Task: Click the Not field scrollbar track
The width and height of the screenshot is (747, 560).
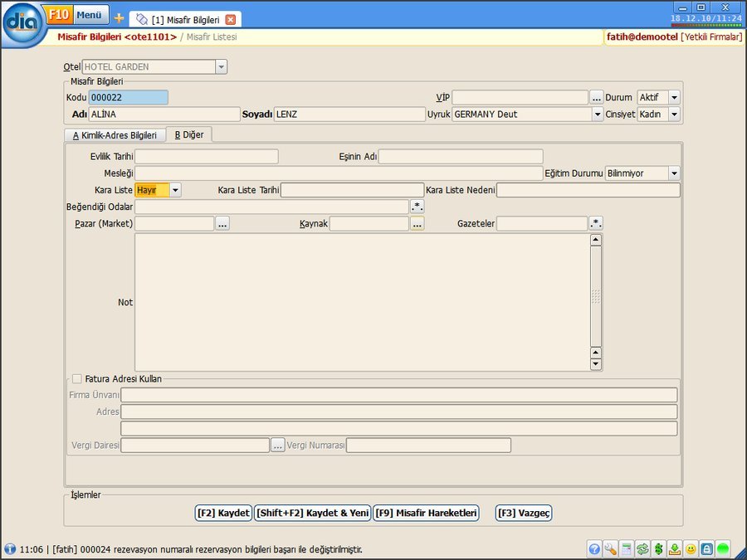Action: [595, 296]
